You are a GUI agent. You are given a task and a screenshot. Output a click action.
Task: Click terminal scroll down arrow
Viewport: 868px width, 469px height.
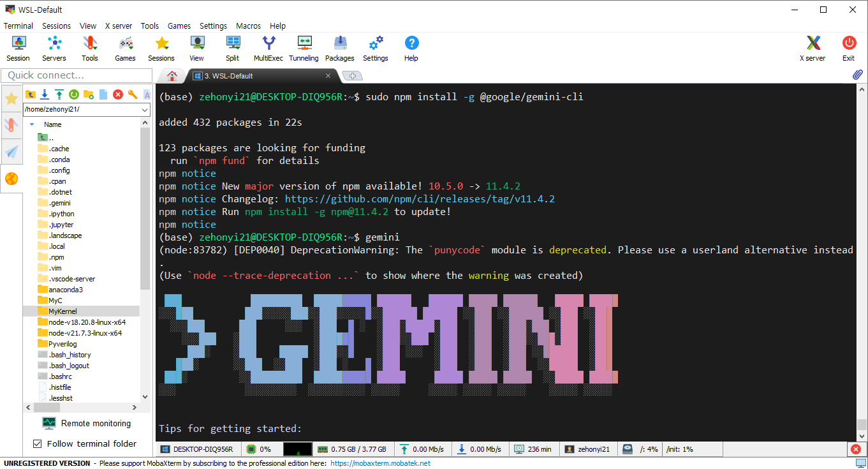coord(862,436)
